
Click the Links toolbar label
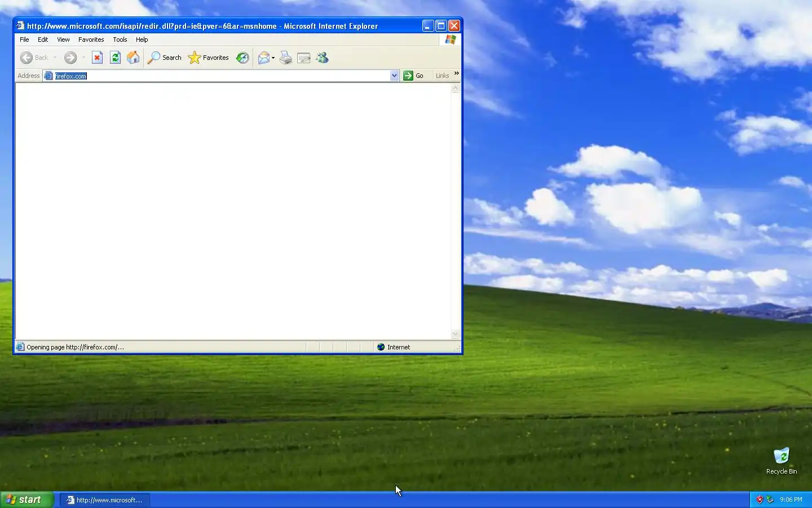click(442, 76)
